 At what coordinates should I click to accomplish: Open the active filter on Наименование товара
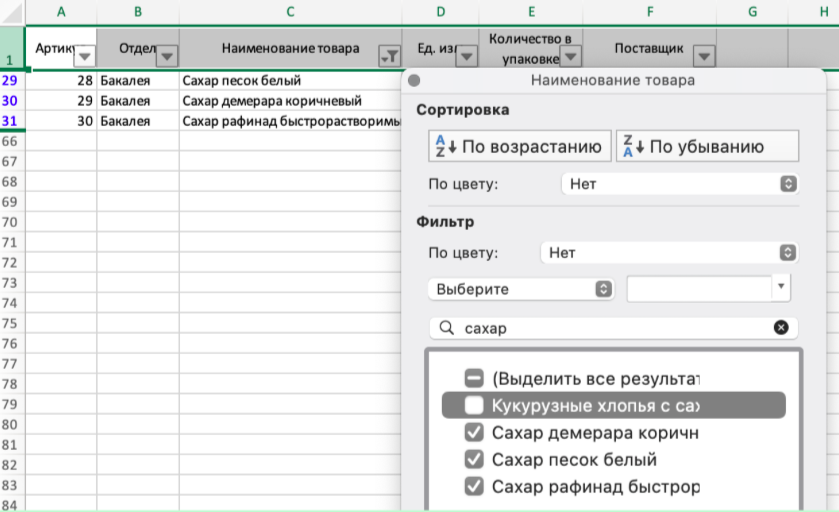[390, 56]
